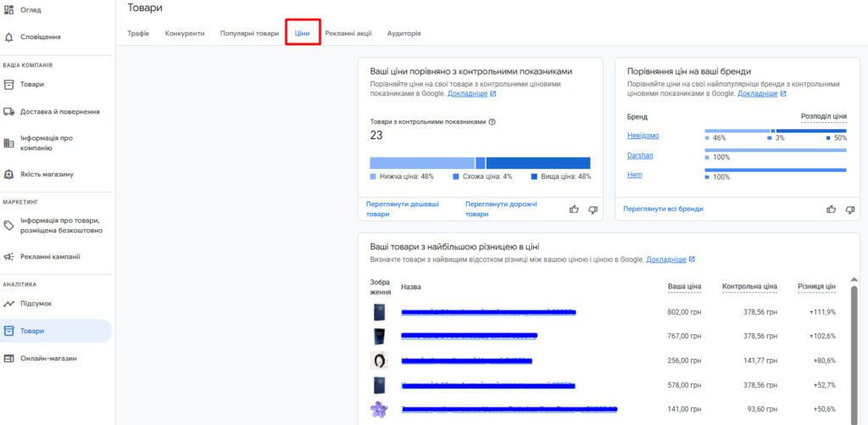Click the tag icon for free product listings

tap(8, 226)
